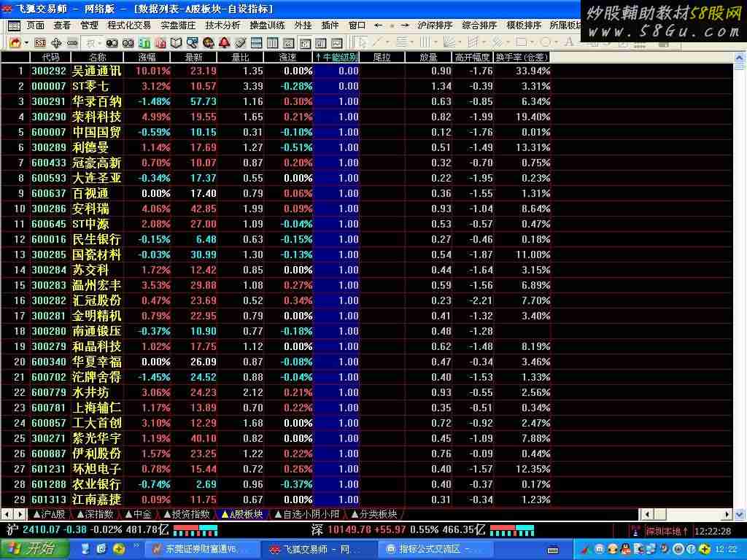Click the brown round face toolbar icon

[x=208, y=43]
